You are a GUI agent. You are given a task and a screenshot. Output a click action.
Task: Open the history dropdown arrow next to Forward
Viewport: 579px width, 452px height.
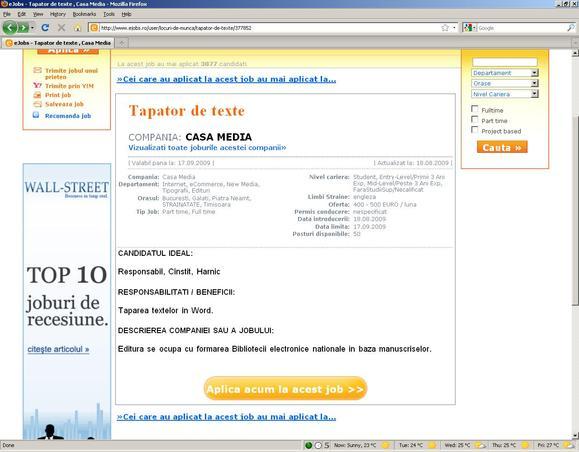32,28
